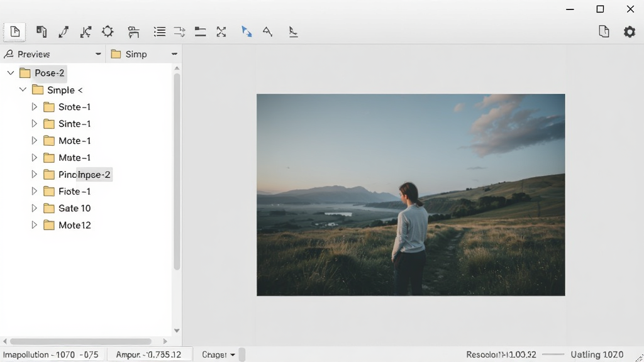This screenshot has height=362, width=644.
Task: Click the Previews panel stamp icon
Action: (x=8, y=54)
